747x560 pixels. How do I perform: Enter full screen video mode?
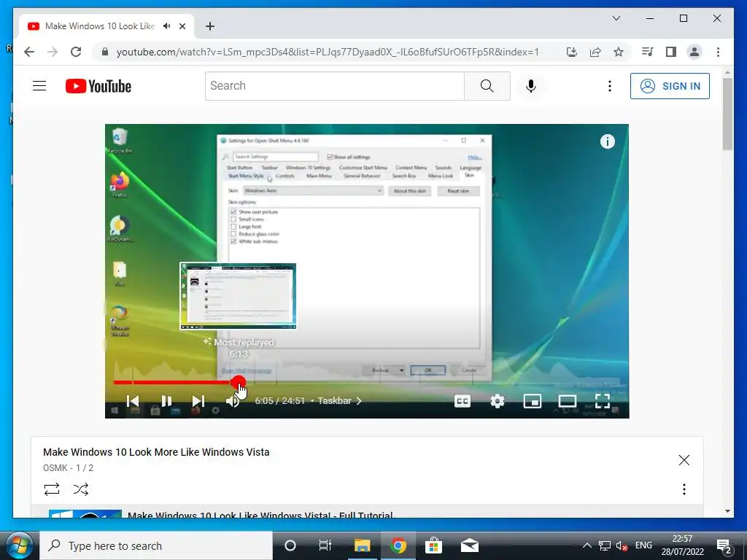(x=603, y=401)
